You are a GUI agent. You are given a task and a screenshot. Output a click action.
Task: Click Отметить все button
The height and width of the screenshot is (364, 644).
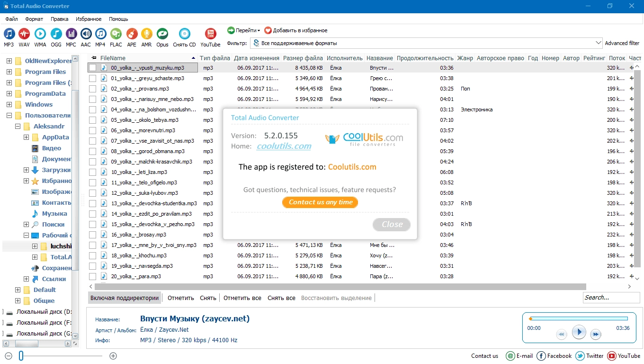tap(242, 298)
